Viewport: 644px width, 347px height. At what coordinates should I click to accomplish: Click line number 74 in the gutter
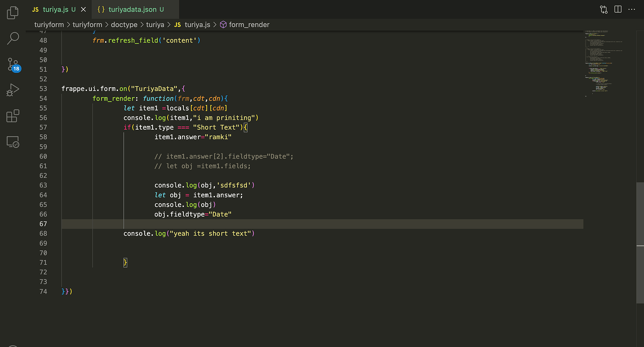[43, 291]
